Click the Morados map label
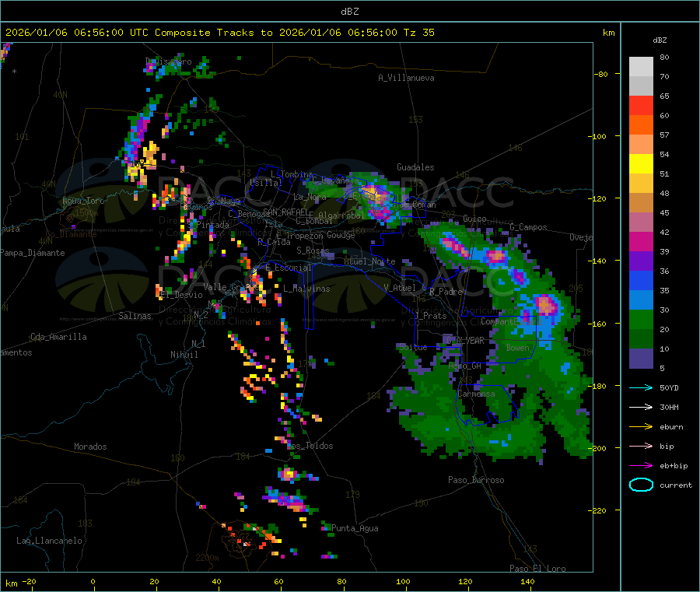700x592 pixels. point(90,447)
